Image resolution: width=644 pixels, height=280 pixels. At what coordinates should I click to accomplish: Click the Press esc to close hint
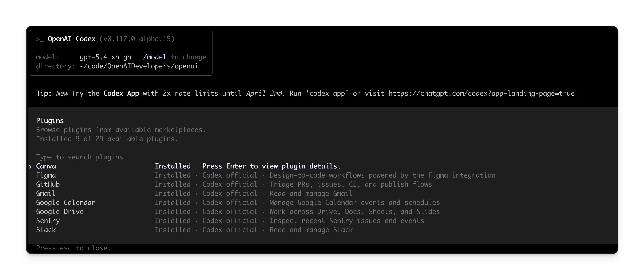coord(73,248)
